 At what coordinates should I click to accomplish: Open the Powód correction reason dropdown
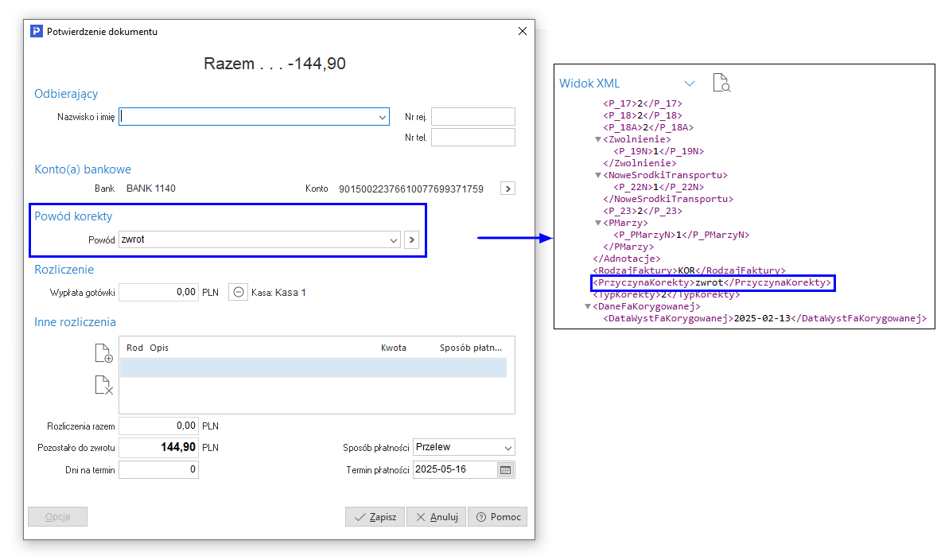393,240
